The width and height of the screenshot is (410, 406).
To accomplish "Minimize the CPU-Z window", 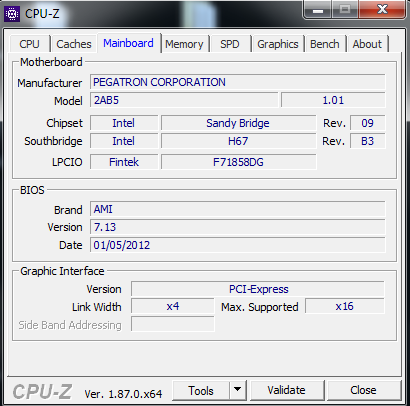I will 318,10.
